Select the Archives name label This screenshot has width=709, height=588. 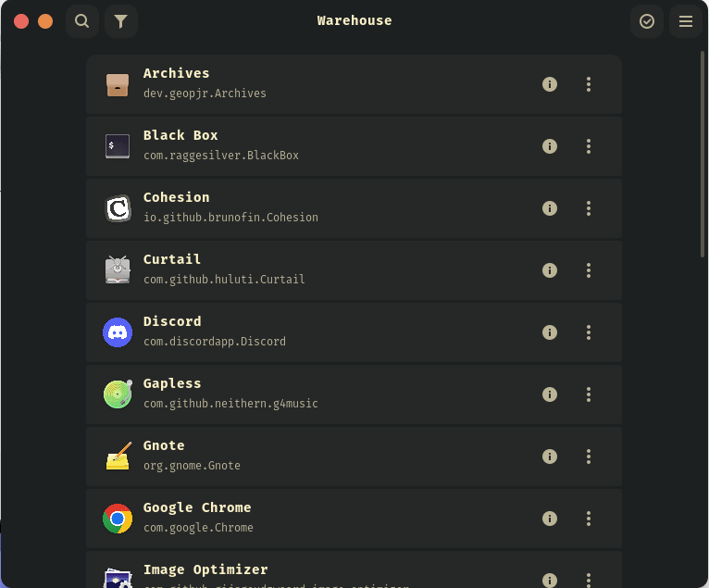point(177,73)
